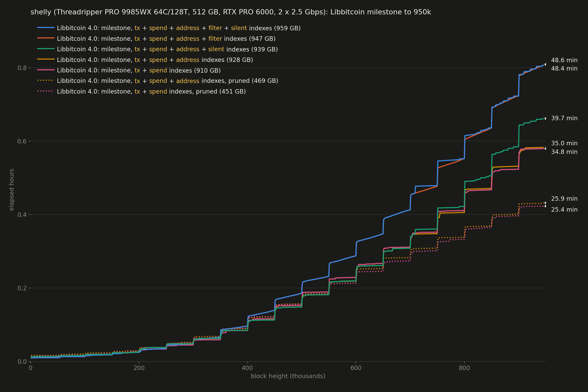Click the dotted gold line swatch in legend
Image resolution: width=588 pixels, height=392 pixels.
[46, 80]
